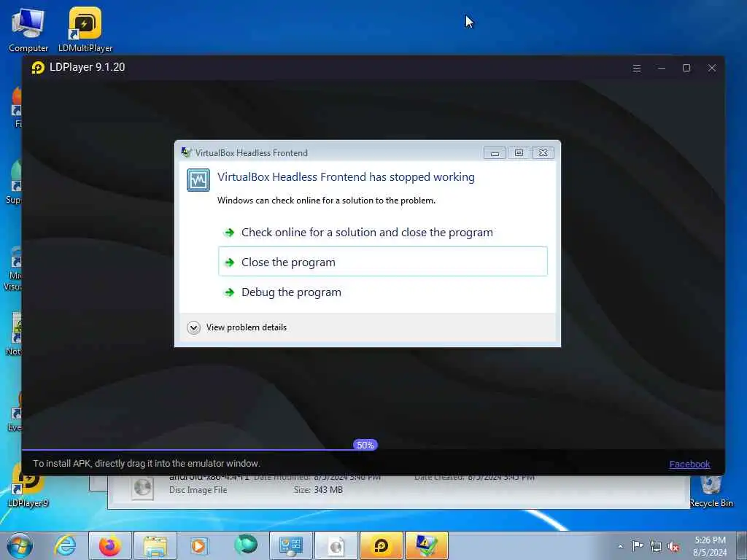Open Windows Media Player from taskbar
The height and width of the screenshot is (560, 747).
point(198,545)
